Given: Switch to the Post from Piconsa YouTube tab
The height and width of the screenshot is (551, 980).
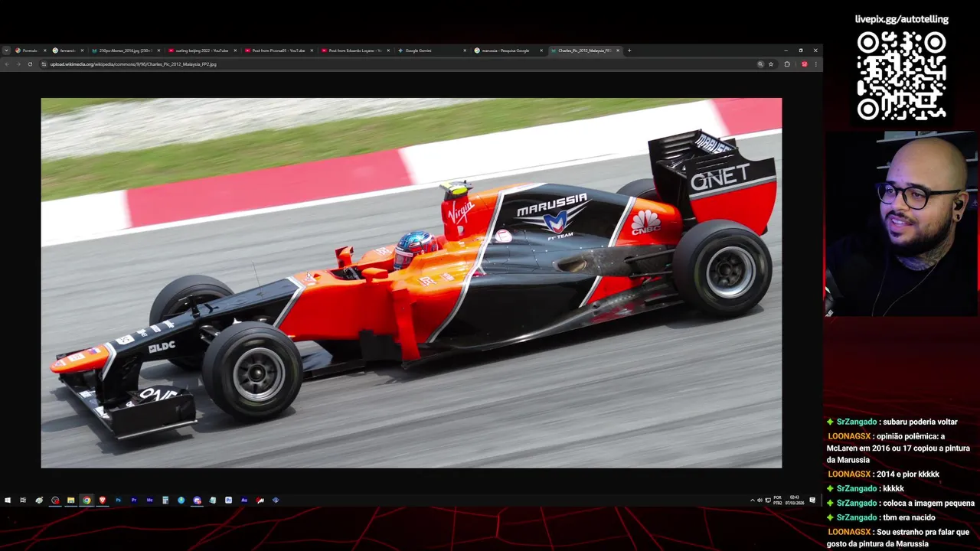Looking at the screenshot, I should [279, 51].
